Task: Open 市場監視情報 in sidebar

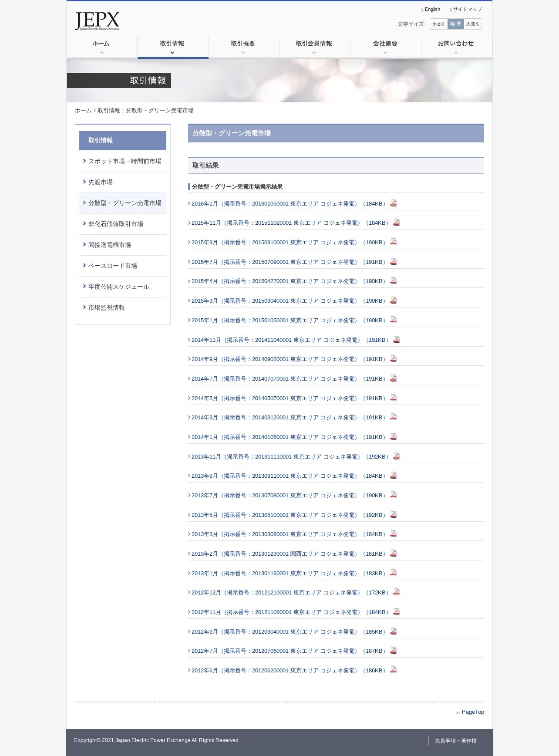Action: [x=123, y=307]
